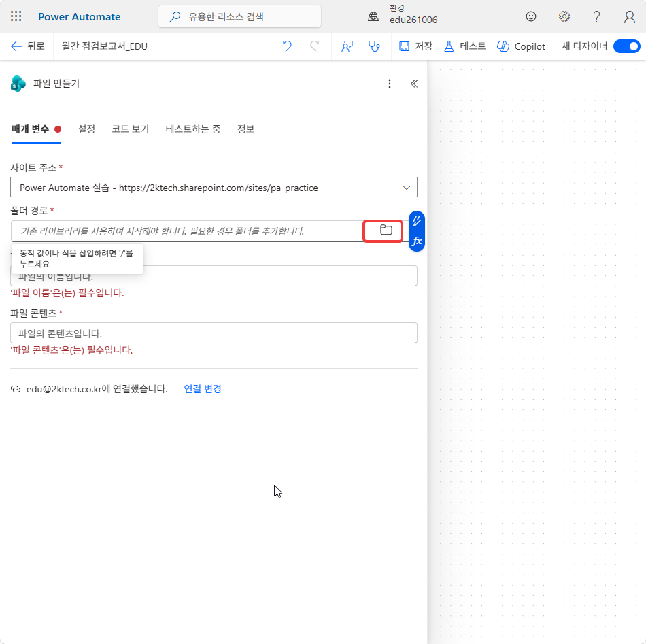Open the settings gear icon
The image size is (646, 644).
pyautogui.click(x=564, y=16)
